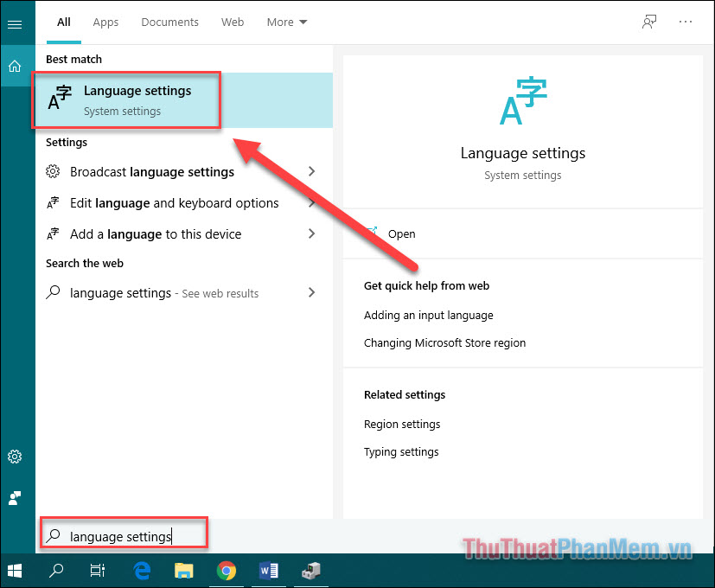Open Language settings from Best match
The image size is (715, 588).
[x=126, y=99]
